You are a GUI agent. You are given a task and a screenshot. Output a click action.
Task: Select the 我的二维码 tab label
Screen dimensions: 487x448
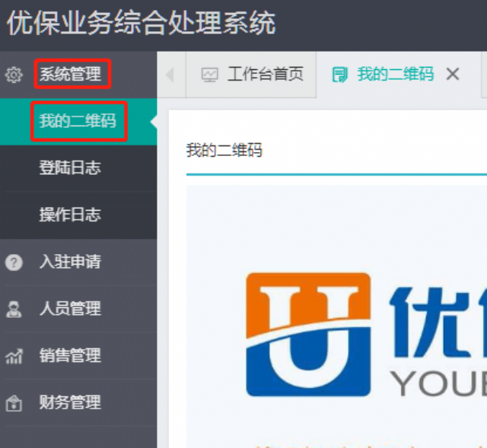point(395,74)
